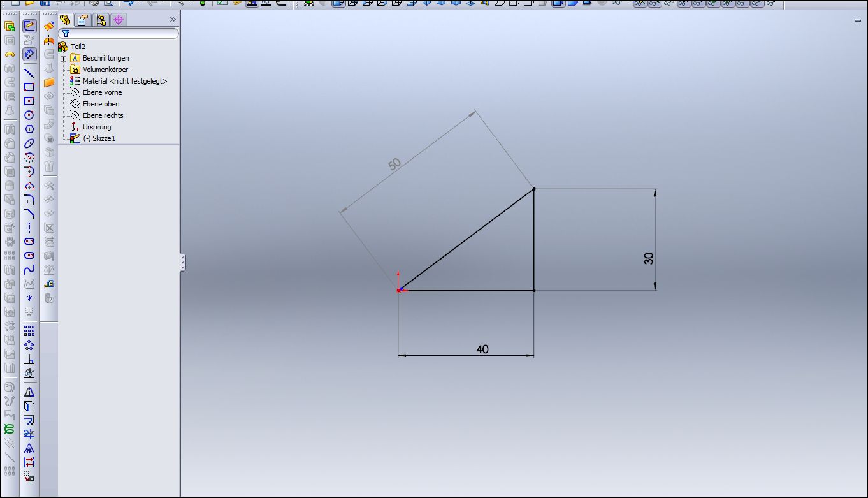The height and width of the screenshot is (498, 868).
Task: Select Material <nicht festgelegt> item
Action: click(x=124, y=81)
